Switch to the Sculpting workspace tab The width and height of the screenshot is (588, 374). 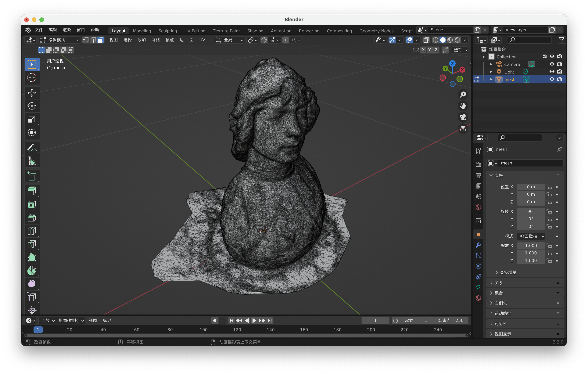click(x=167, y=31)
